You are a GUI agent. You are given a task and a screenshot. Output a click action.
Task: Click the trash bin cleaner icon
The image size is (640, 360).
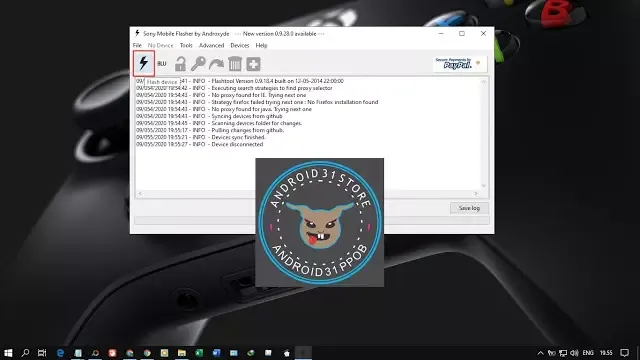[x=235, y=64]
